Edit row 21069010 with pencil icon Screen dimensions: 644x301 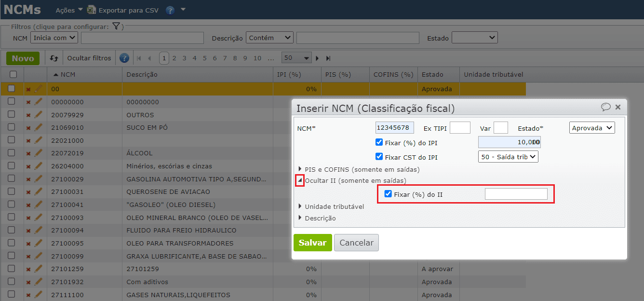39,127
